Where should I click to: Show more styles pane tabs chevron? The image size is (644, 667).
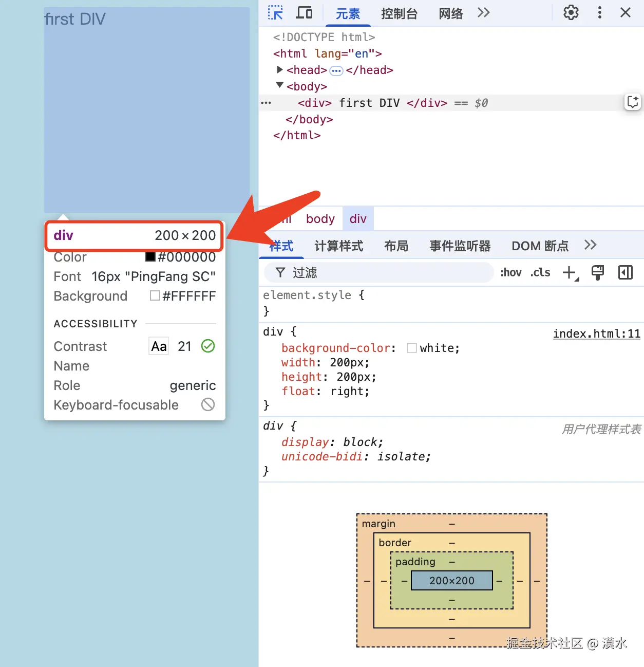pyautogui.click(x=590, y=245)
